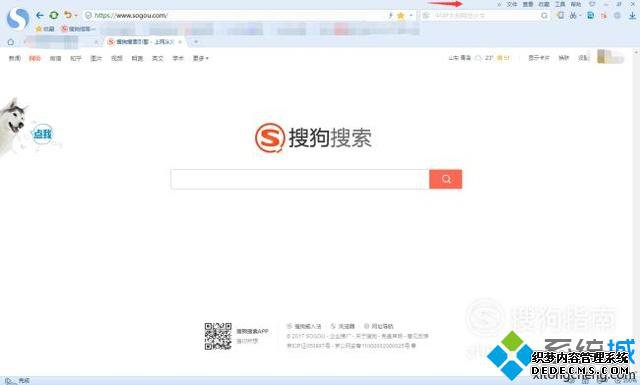640x385 pixels.
Task: Select the scissors screenshot tool
Action: point(573,16)
